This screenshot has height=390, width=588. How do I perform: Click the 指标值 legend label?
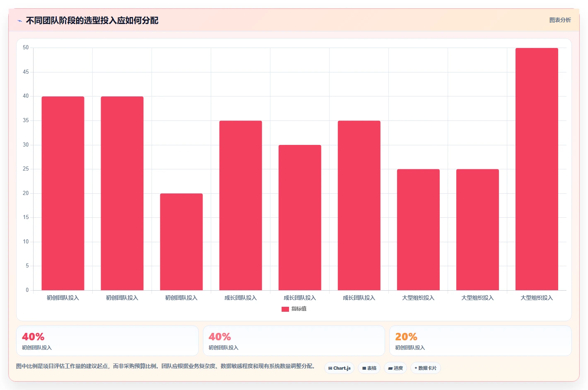point(299,309)
